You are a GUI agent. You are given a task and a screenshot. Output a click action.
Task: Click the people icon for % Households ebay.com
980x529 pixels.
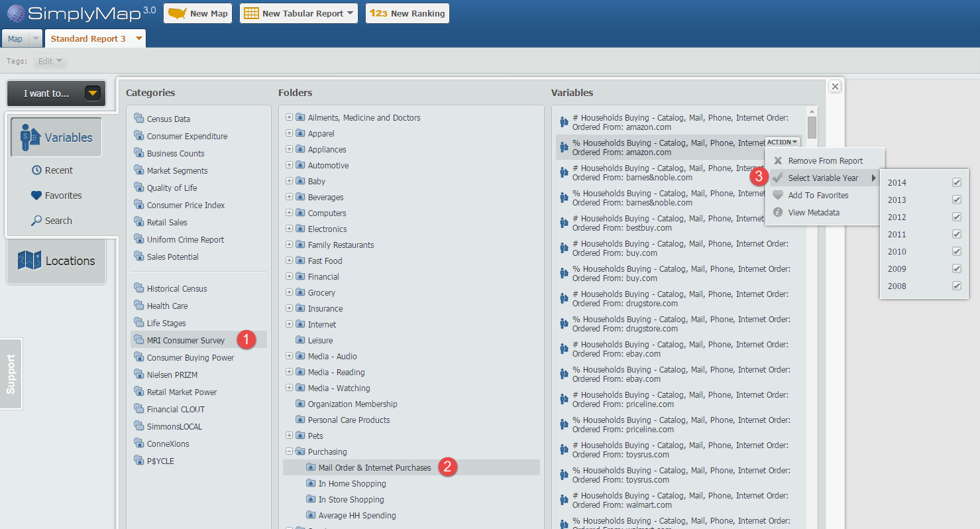(564, 374)
